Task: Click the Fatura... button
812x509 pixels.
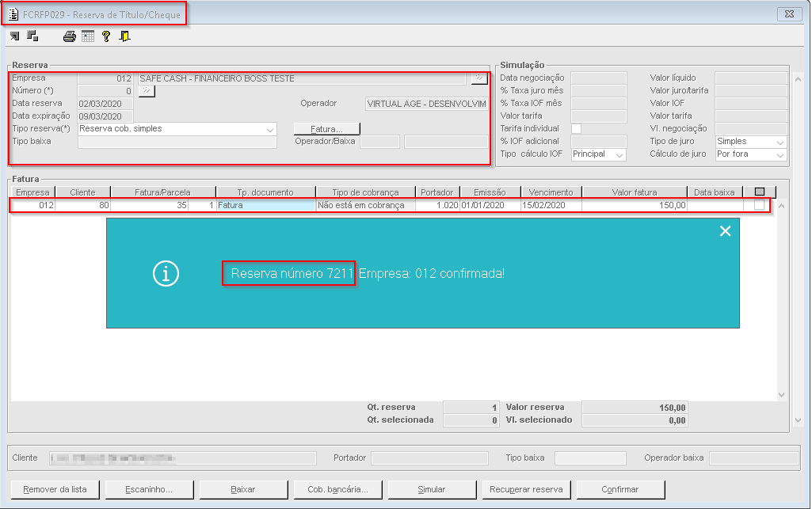Action: coord(326,129)
